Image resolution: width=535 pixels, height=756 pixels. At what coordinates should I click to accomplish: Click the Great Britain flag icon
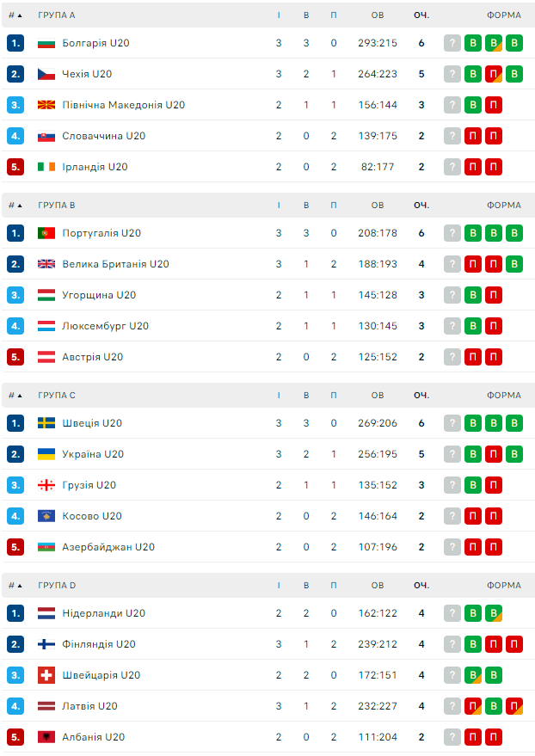click(46, 264)
